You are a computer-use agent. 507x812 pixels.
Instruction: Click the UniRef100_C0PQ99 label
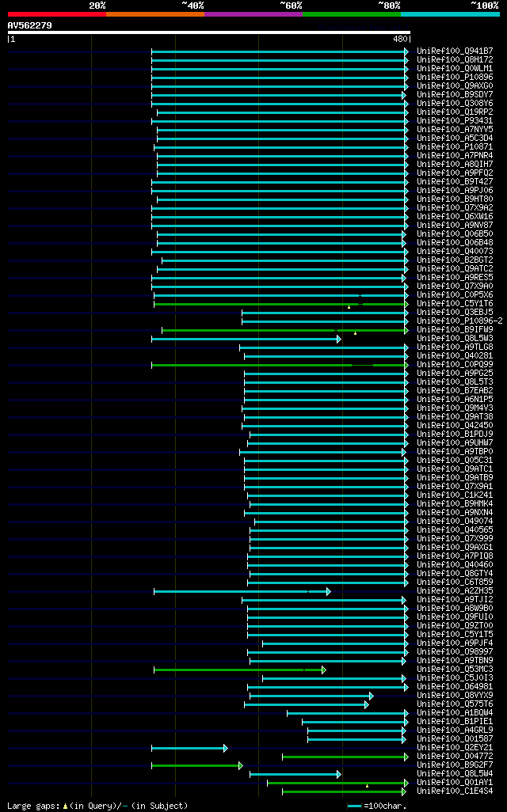click(x=456, y=364)
